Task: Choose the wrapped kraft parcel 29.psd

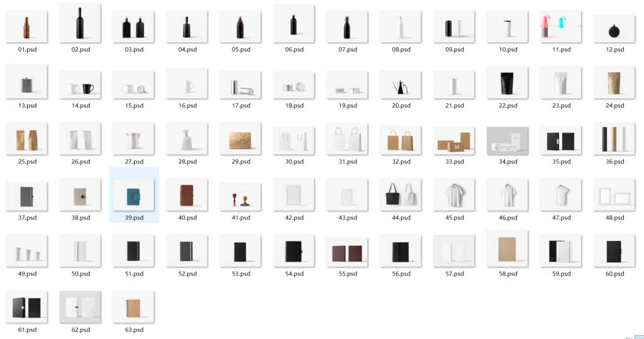Action: click(241, 140)
